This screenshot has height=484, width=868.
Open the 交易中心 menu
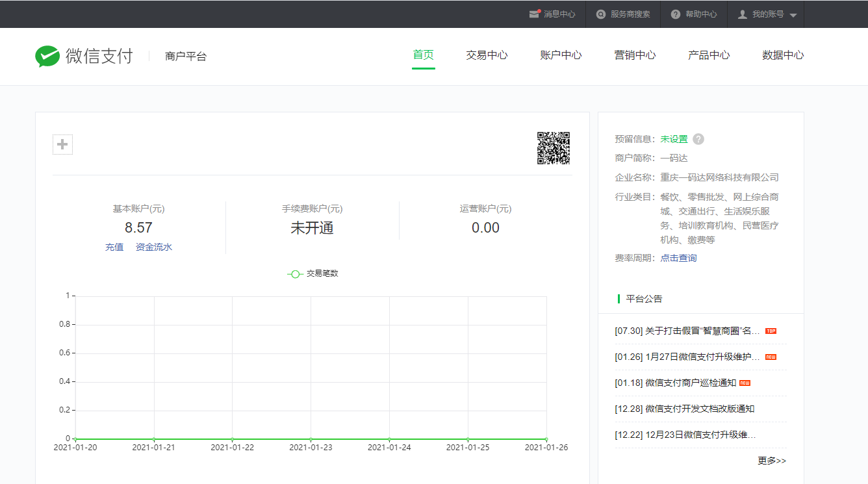[487, 55]
